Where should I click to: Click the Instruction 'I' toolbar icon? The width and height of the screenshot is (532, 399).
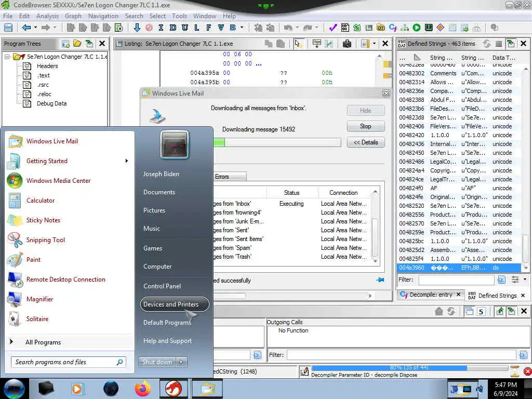tap(161, 28)
